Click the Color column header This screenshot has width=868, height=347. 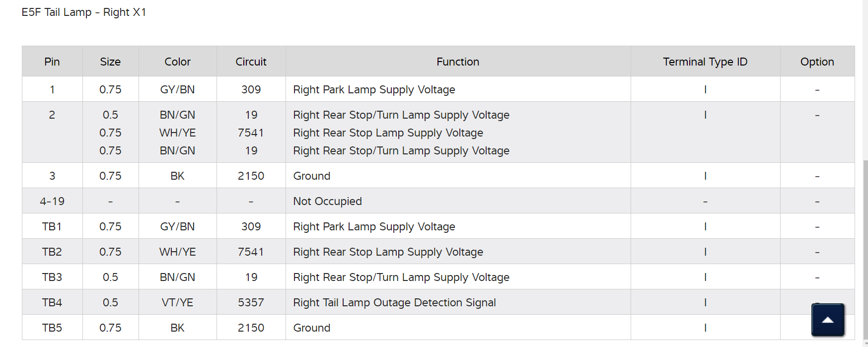pyautogui.click(x=177, y=62)
